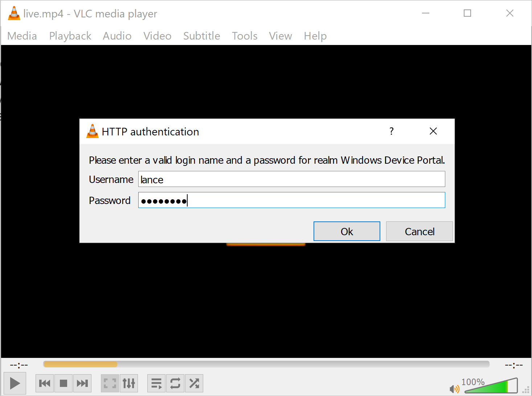This screenshot has height=396, width=532.
Task: Open the Media menu
Action: coord(22,36)
